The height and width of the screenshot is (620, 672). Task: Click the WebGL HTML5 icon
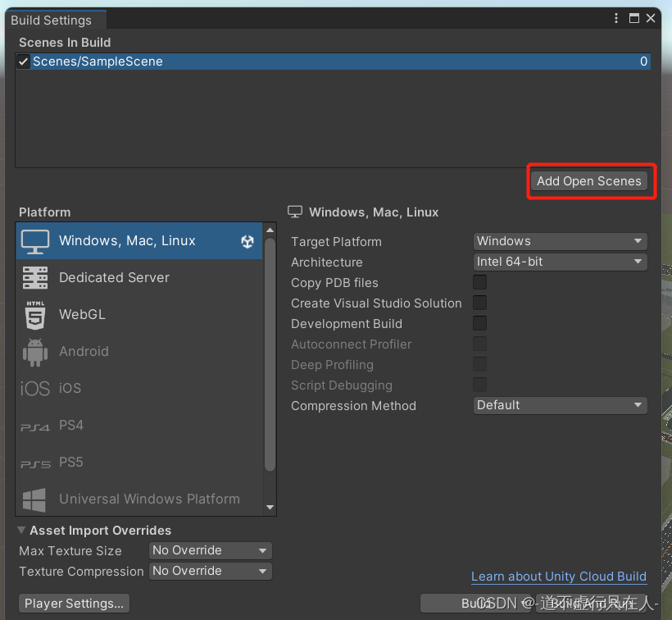click(x=35, y=315)
